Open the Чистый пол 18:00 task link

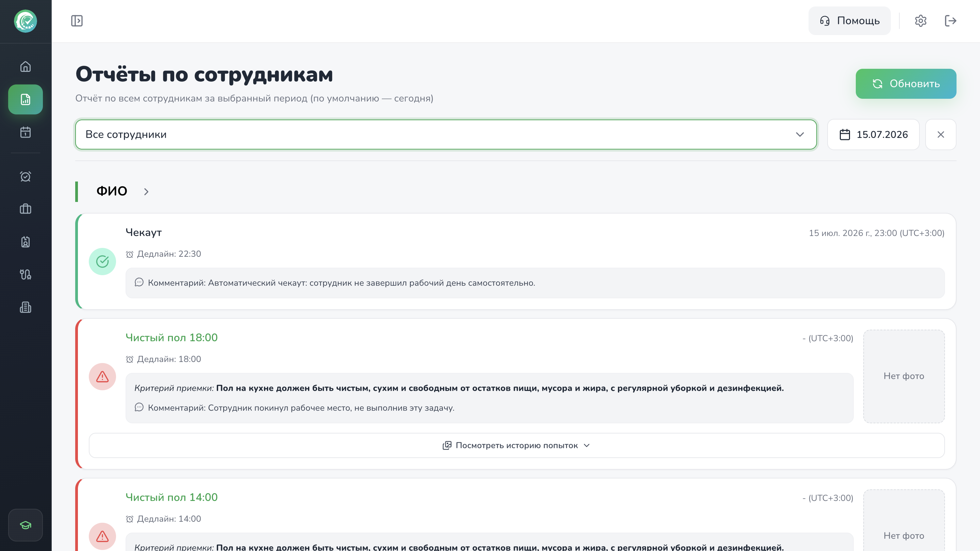pyautogui.click(x=171, y=338)
